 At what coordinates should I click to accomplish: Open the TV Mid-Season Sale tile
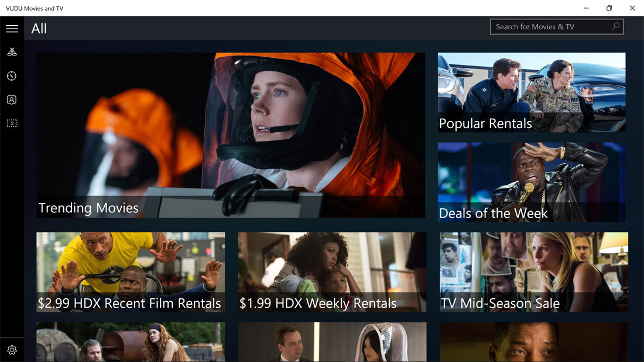click(533, 272)
